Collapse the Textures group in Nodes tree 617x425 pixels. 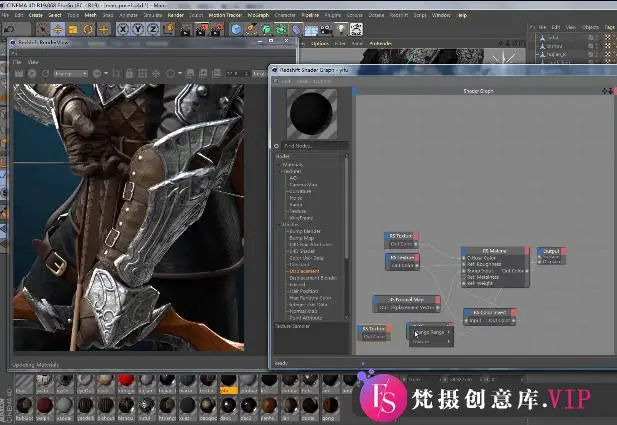pos(280,171)
